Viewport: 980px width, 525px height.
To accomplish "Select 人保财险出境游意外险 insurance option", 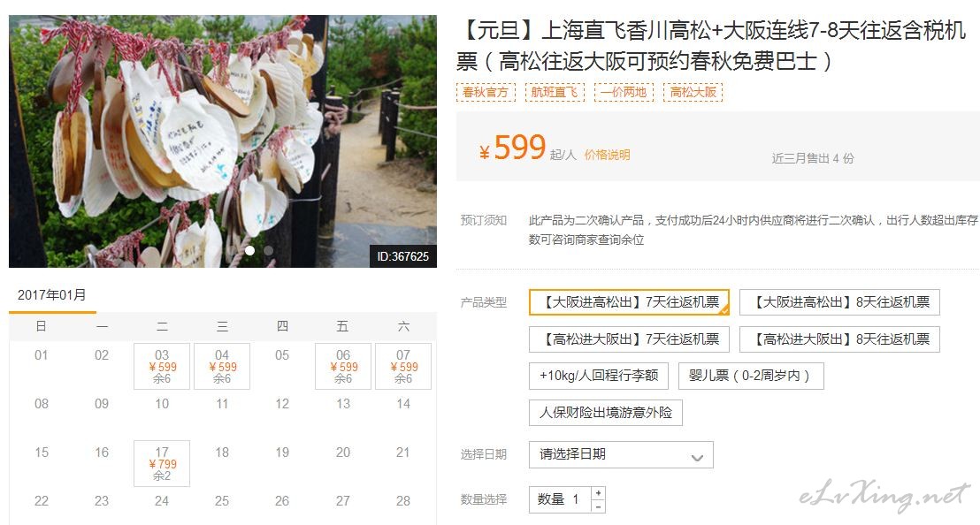I will pyautogui.click(x=606, y=413).
